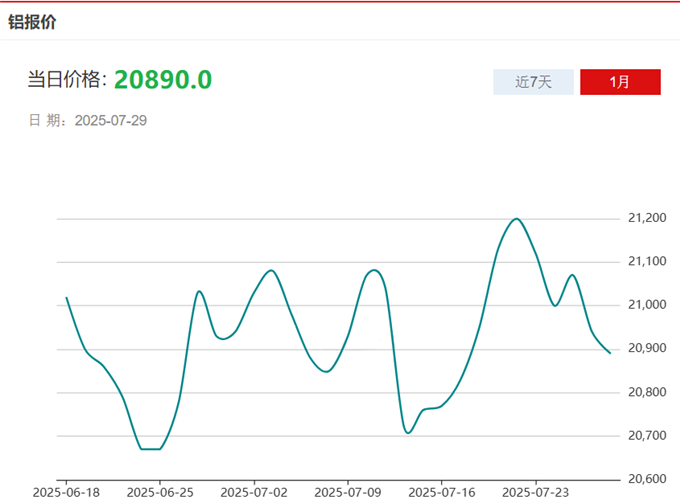The image size is (680, 503).
Task: Select the 2025-07-16 x-axis label
Action: click(440, 492)
